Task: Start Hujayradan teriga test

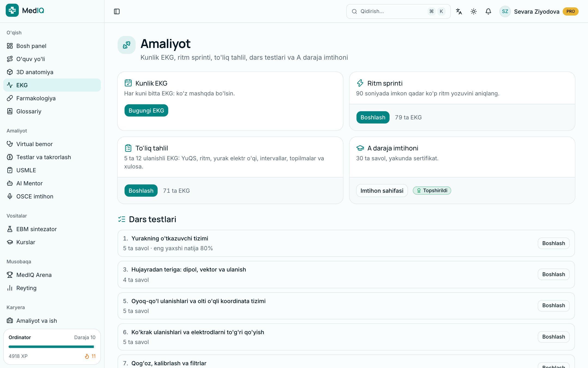Action: click(553, 274)
